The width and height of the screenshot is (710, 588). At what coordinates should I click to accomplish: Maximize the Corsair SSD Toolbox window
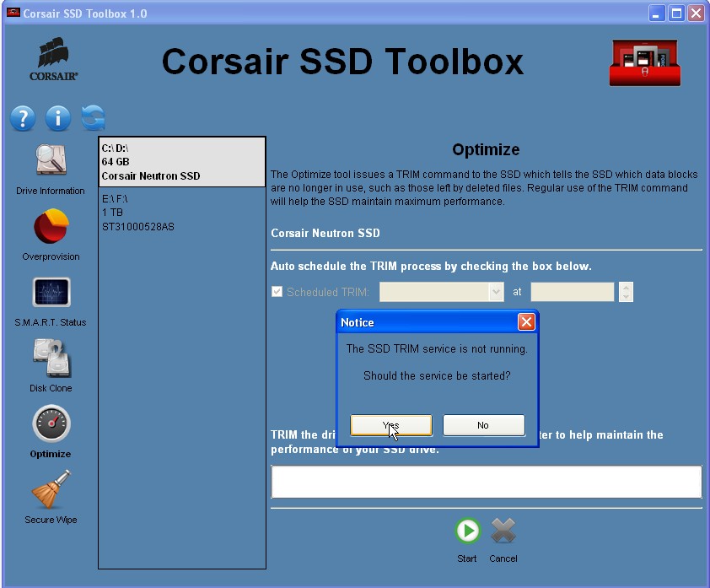tap(676, 13)
